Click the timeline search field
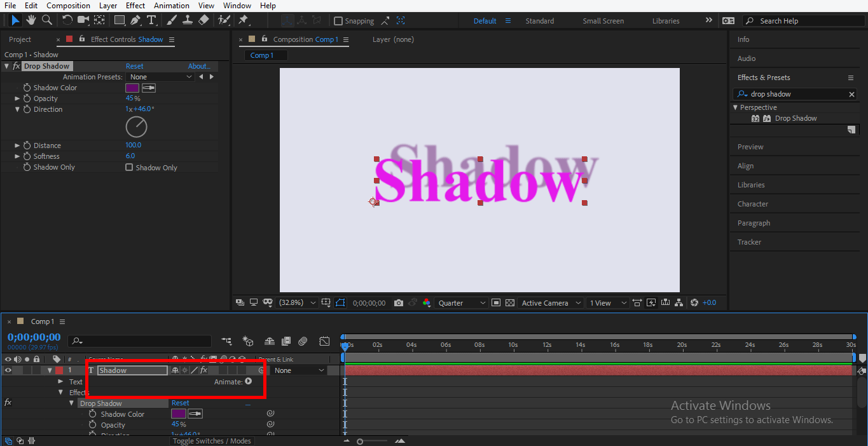 click(x=140, y=341)
